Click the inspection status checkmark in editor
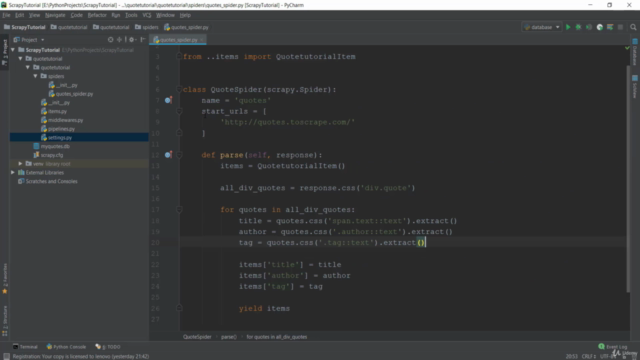The image size is (640, 360). pyautogui.click(x=627, y=48)
